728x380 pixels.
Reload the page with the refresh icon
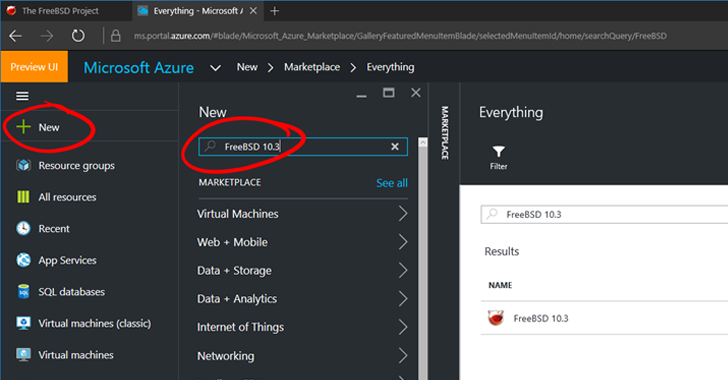point(78,36)
